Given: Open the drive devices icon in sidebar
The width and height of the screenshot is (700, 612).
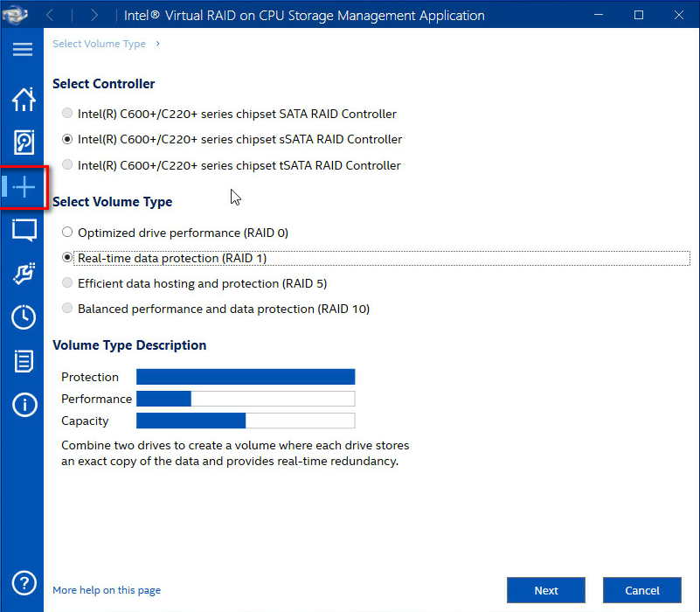Looking at the screenshot, I should coord(24,142).
